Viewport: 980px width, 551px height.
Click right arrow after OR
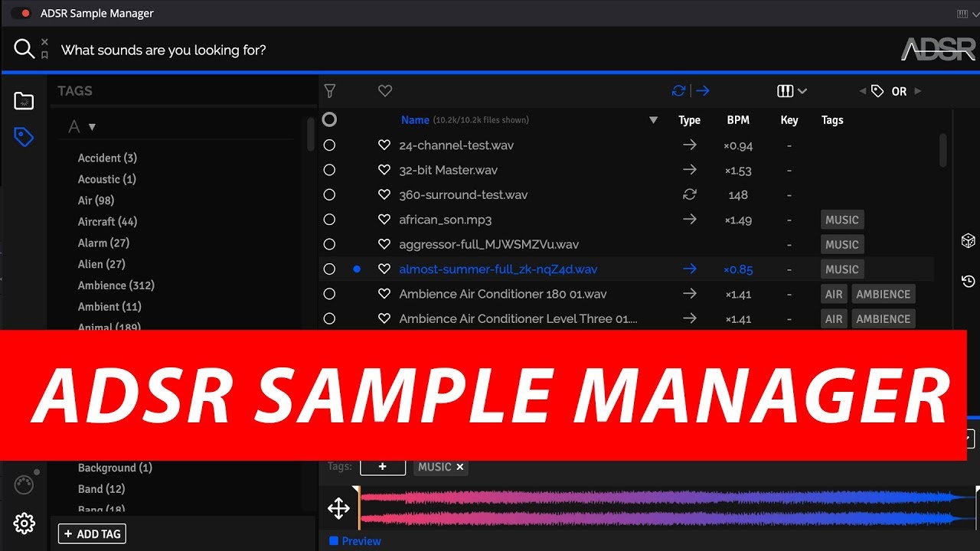tap(918, 91)
